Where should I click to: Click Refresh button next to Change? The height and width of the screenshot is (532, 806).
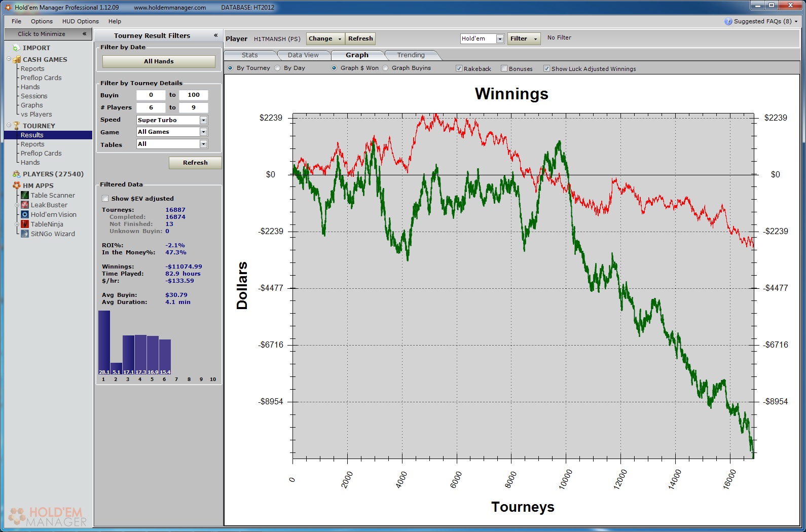coord(360,39)
